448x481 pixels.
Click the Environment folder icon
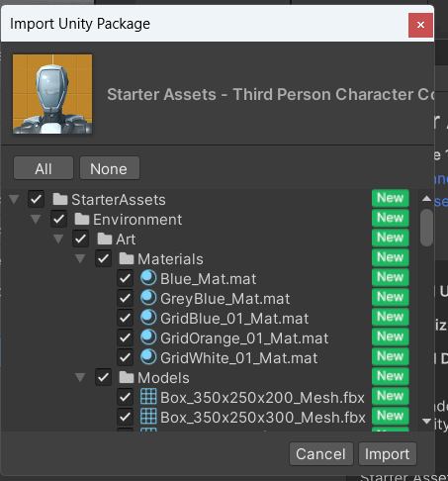click(x=82, y=219)
